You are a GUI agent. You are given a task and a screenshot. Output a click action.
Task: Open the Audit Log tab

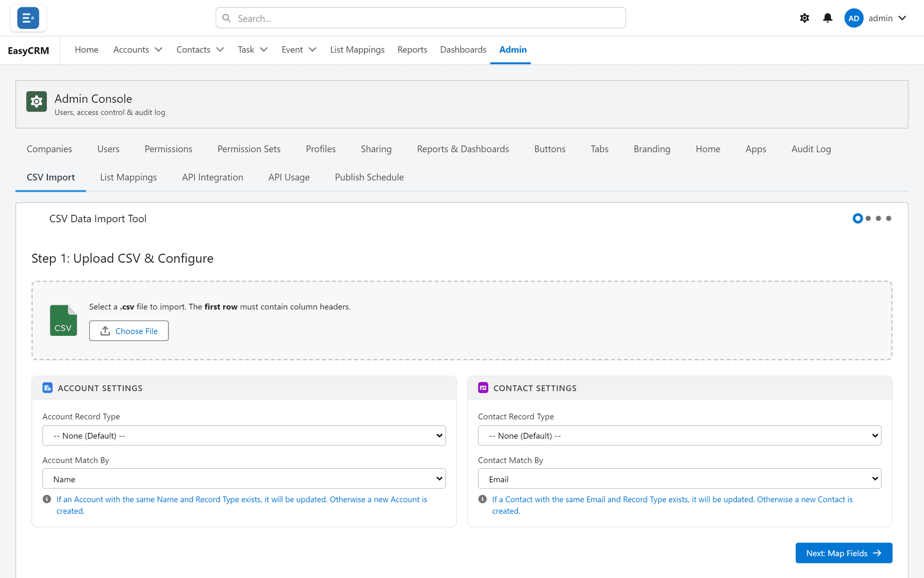pos(811,149)
